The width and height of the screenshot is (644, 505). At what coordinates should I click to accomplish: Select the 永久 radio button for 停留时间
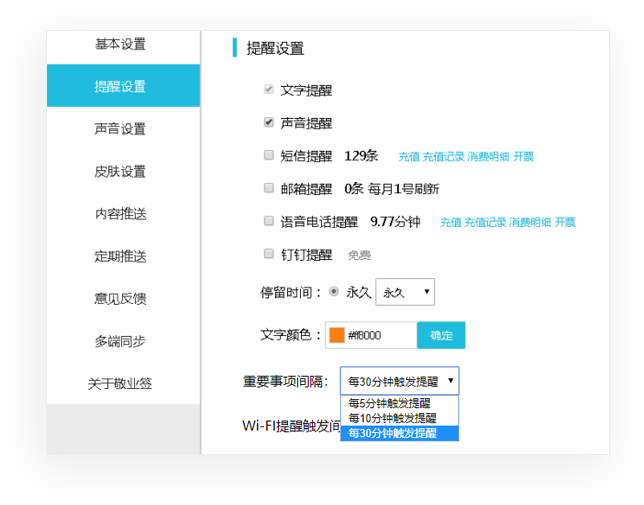(334, 292)
